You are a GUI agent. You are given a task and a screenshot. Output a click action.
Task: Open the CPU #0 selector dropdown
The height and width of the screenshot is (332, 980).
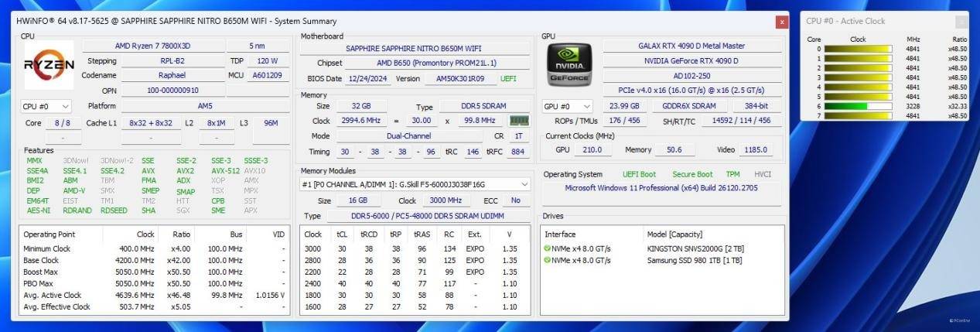coord(46,106)
